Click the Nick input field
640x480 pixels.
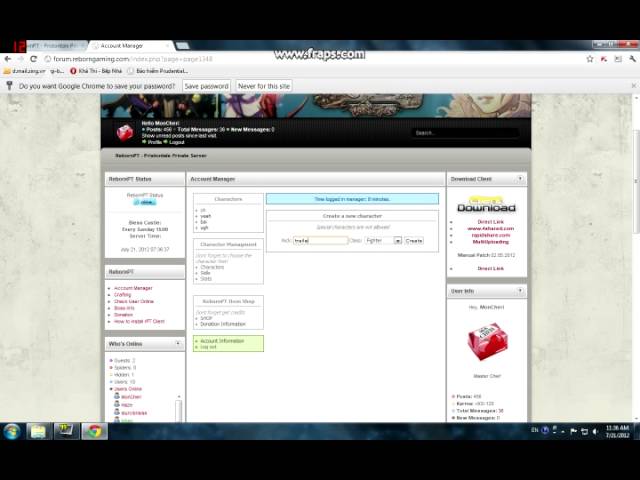[320, 240]
